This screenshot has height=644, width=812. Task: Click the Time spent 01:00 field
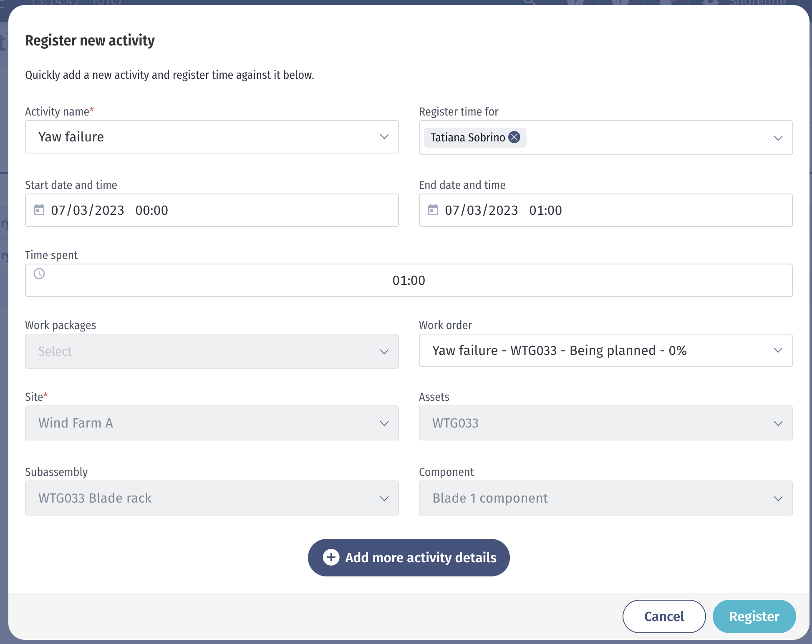coord(409,280)
